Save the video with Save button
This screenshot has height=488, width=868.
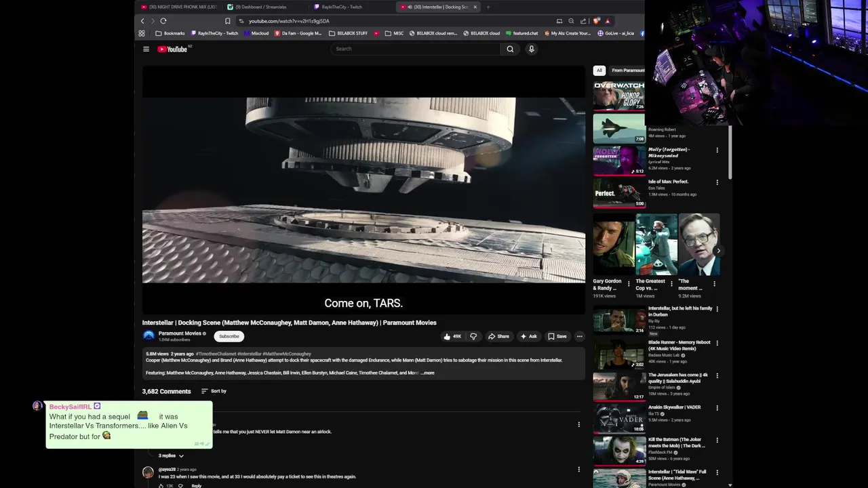[557, 336]
